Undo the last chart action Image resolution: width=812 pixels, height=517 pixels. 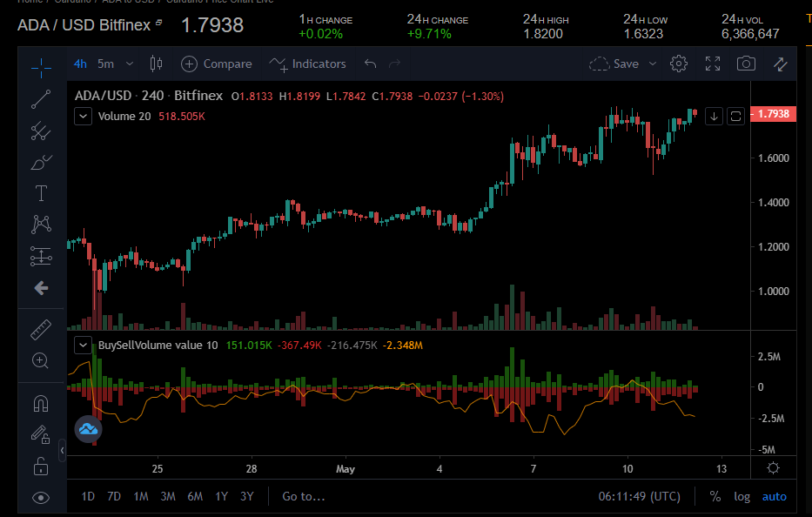[370, 64]
